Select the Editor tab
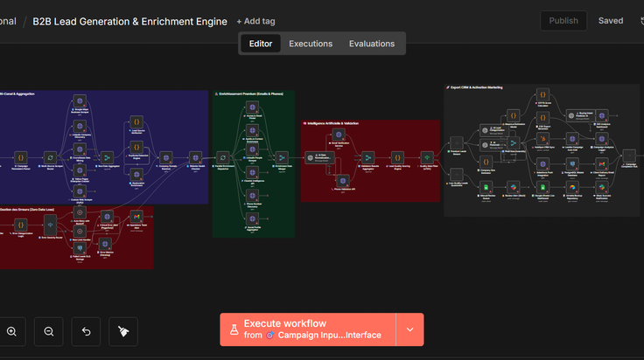The image size is (644, 360). tap(261, 44)
